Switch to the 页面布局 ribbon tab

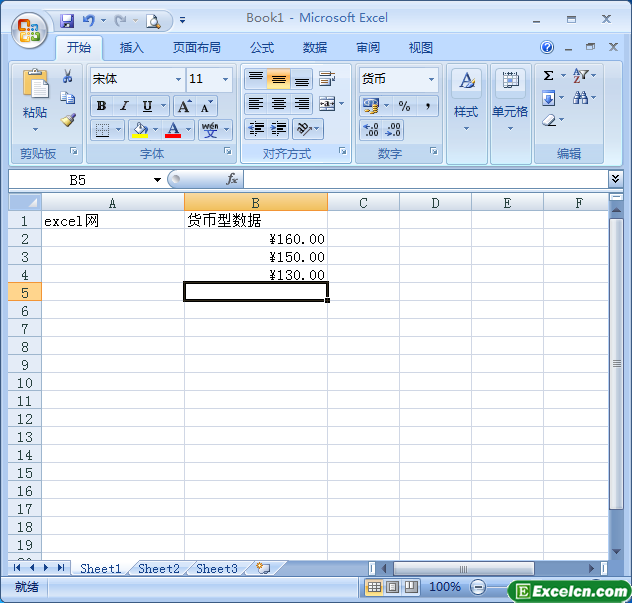point(197,48)
